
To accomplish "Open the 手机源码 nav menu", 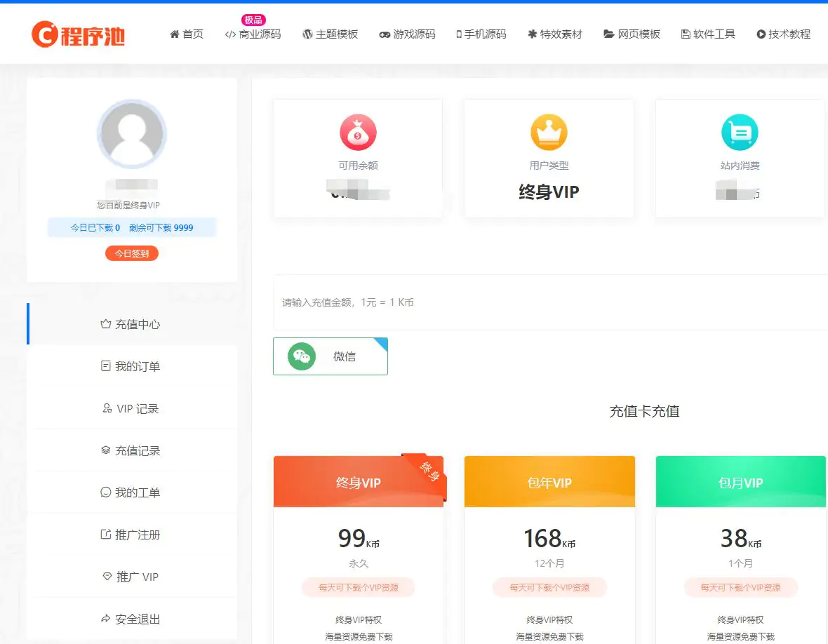I will coord(481,34).
